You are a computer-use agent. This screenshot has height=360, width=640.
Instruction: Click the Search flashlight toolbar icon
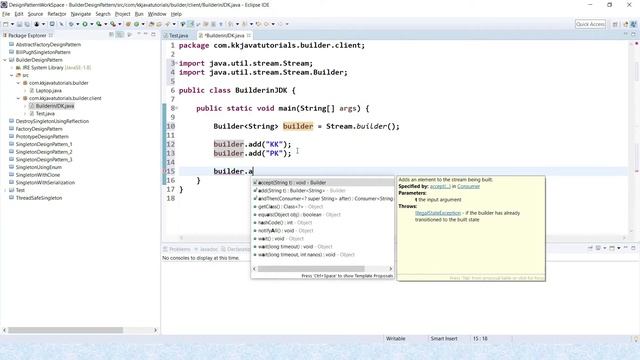167,24
